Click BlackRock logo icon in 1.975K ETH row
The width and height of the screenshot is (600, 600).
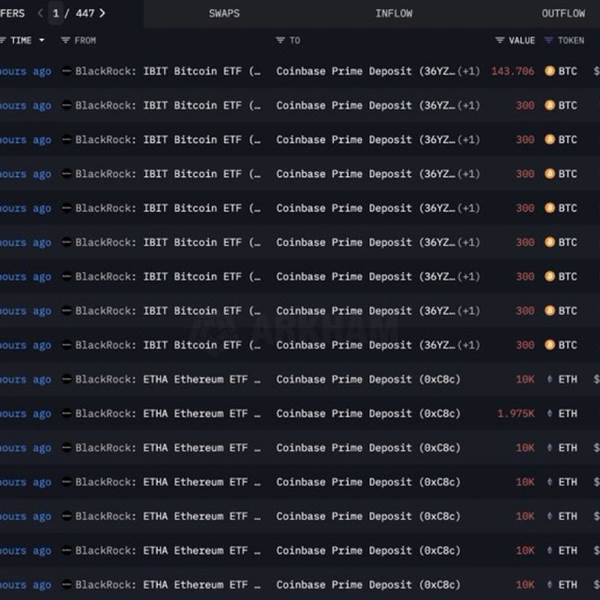(x=67, y=413)
